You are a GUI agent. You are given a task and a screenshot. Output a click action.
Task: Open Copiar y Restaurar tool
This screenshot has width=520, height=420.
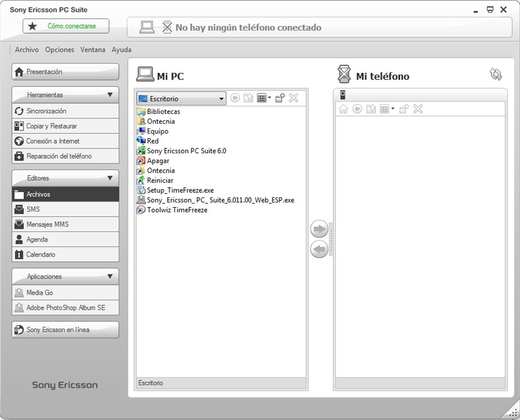(65, 126)
